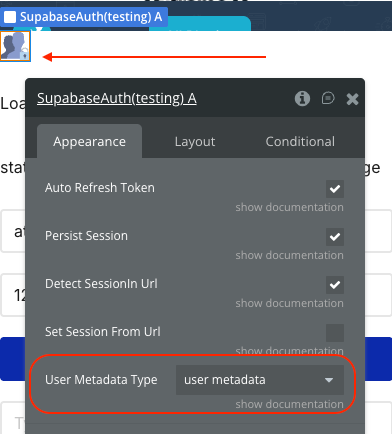Click the SupabaseAuth(testing) A blue element label

coord(84,17)
